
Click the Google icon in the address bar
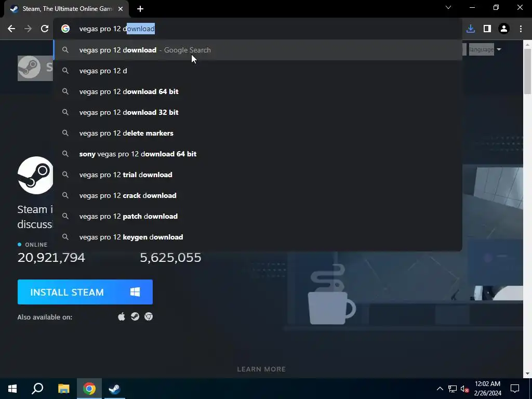click(65, 29)
